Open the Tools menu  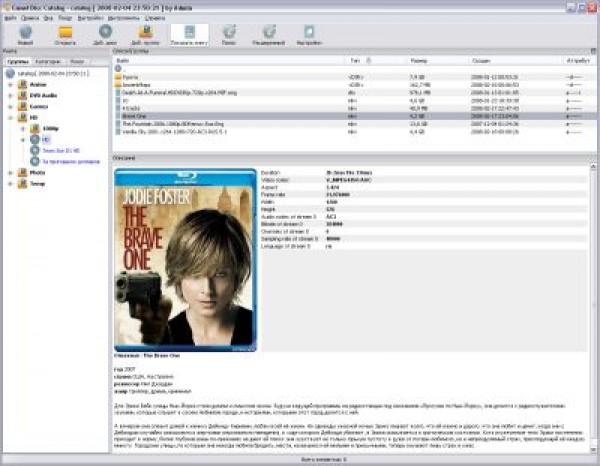click(124, 19)
